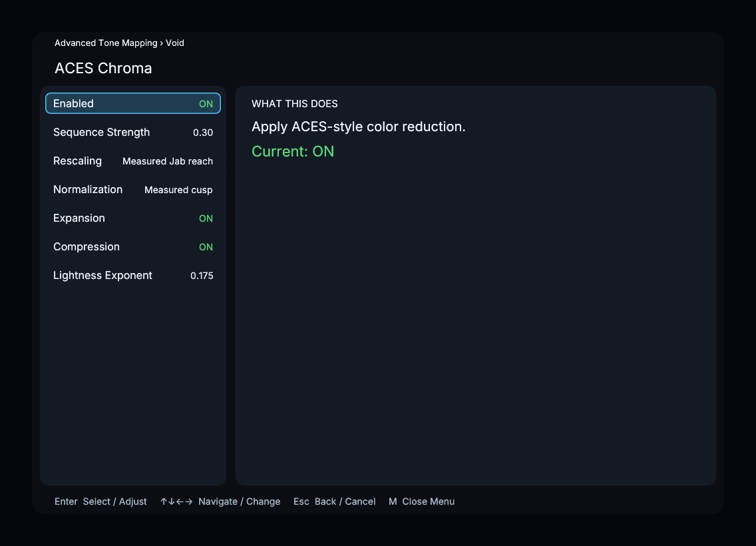Screen dimensions: 756x546
Task: Select the Sequence Strength setting
Action: [133, 132]
